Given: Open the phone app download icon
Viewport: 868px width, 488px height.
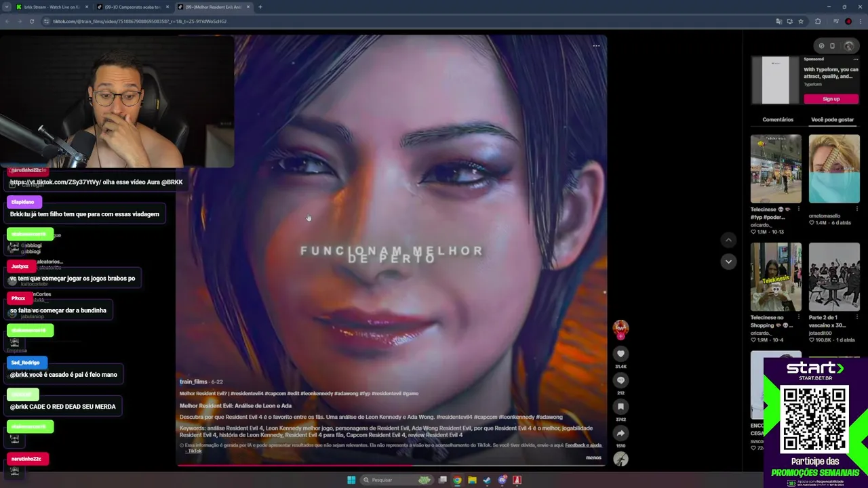Looking at the screenshot, I should [x=833, y=46].
